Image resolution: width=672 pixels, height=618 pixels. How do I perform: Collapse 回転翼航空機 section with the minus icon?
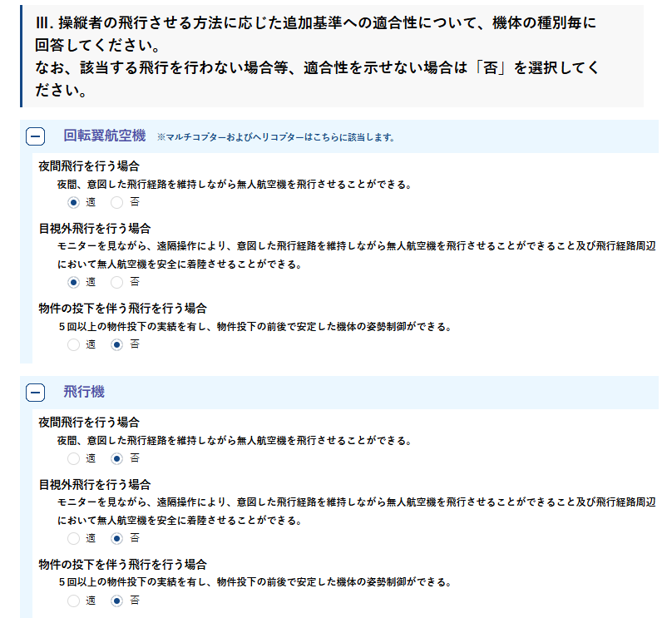35,136
